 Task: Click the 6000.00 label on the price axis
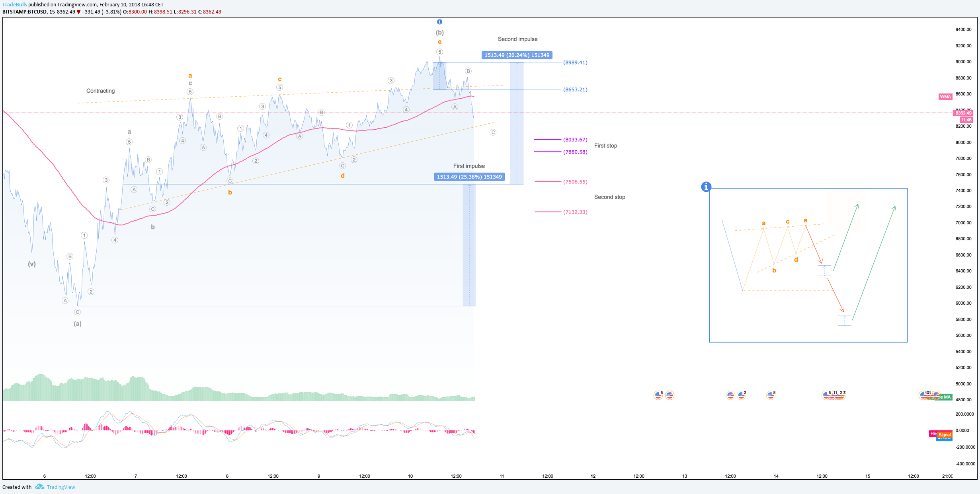pos(963,303)
